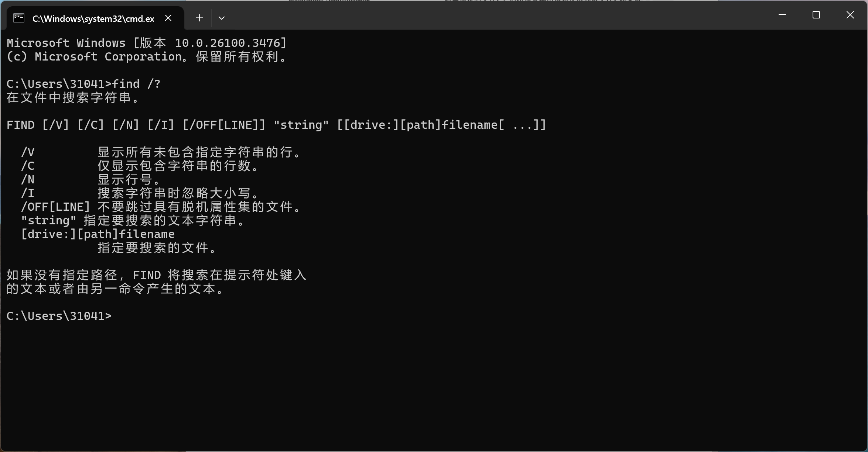This screenshot has height=452, width=868.
Task: Click the Microsoft Windows version line
Action: click(147, 43)
